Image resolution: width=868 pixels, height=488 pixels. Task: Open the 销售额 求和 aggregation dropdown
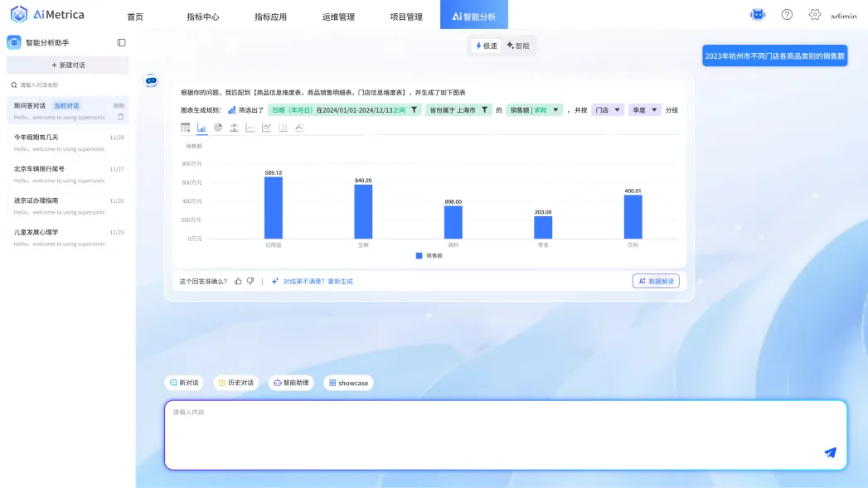pos(535,109)
